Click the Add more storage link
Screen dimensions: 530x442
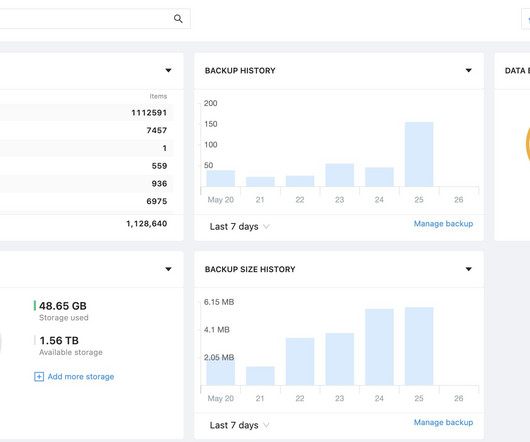[81, 376]
